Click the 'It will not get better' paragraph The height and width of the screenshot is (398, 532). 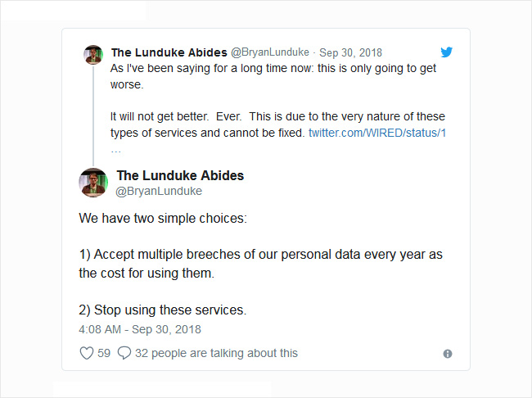tap(277, 124)
